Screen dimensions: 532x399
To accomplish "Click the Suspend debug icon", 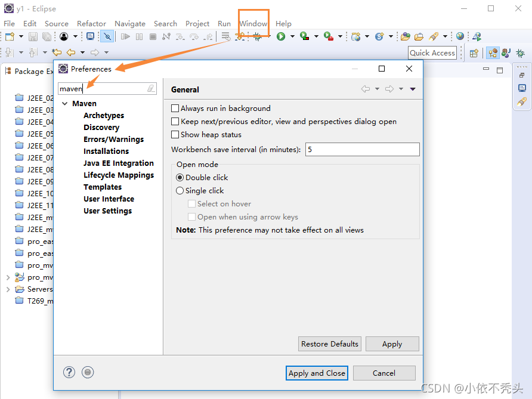I will pyautogui.click(x=139, y=36).
